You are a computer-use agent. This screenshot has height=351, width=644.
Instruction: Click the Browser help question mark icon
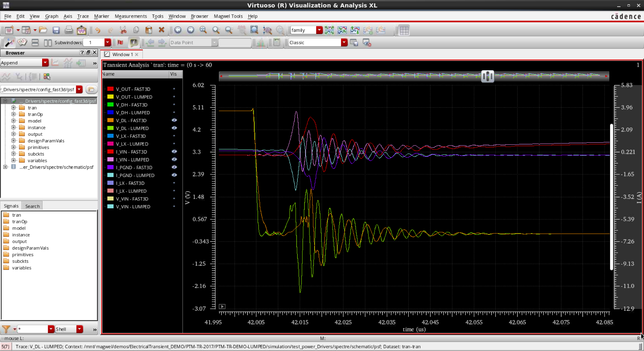point(82,53)
